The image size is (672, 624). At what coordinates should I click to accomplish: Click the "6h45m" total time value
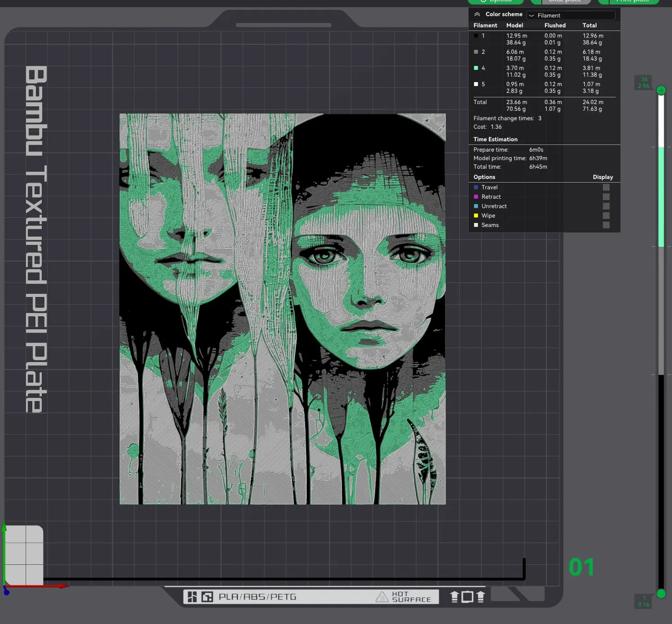538,167
